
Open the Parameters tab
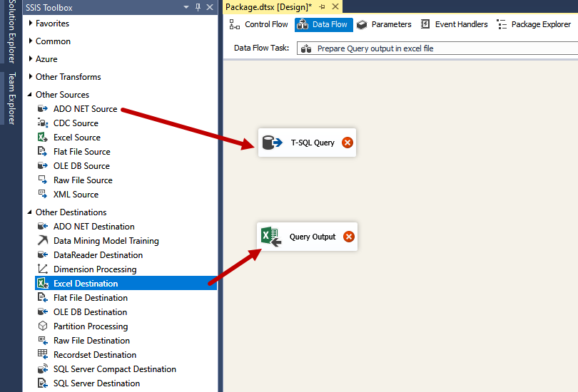click(384, 24)
